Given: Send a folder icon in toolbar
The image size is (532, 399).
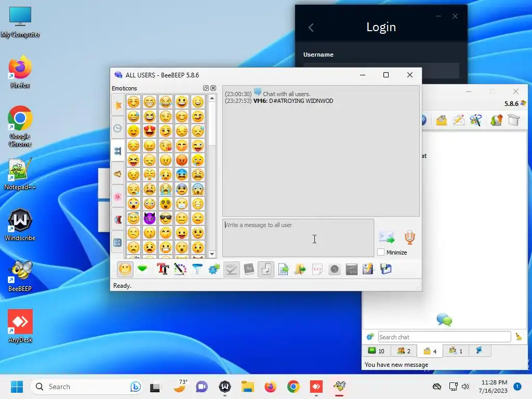Looking at the screenshot, I should click(300, 270).
